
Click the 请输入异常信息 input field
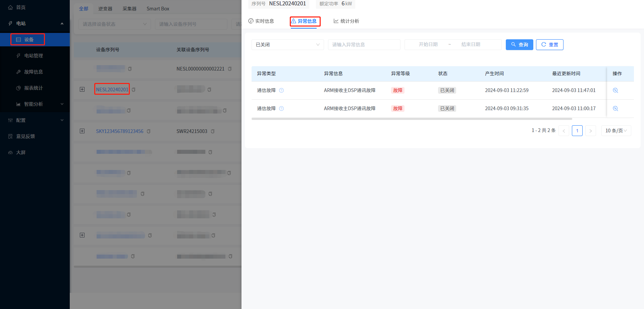[364, 45]
